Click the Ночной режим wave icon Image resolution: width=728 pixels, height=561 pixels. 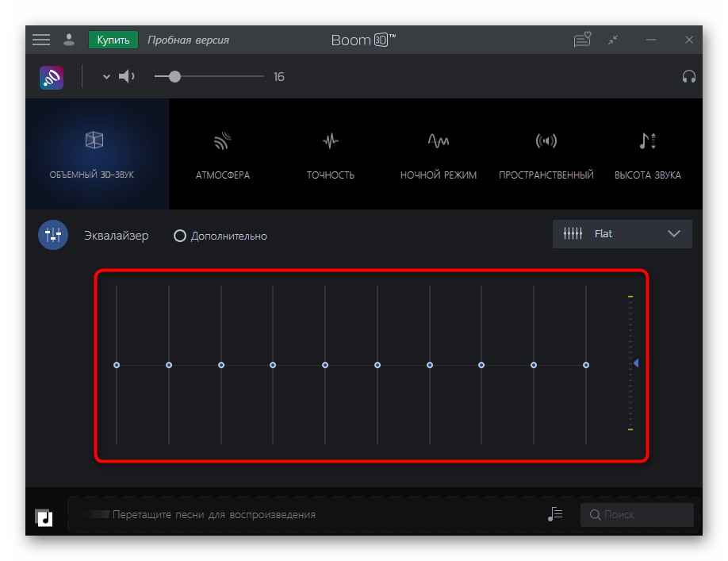point(439,140)
